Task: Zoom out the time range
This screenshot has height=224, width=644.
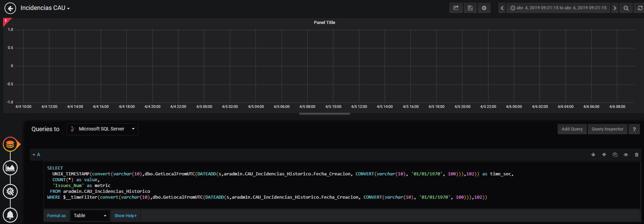Action: click(626, 8)
